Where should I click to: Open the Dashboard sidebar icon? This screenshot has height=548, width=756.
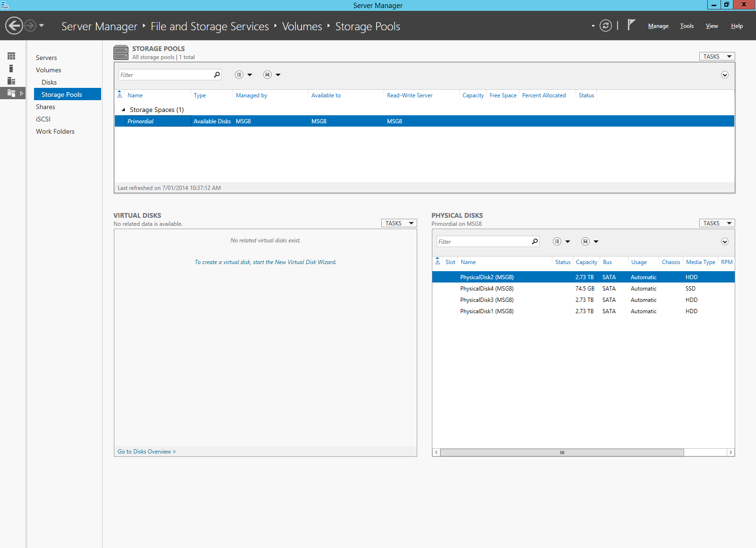(x=11, y=56)
